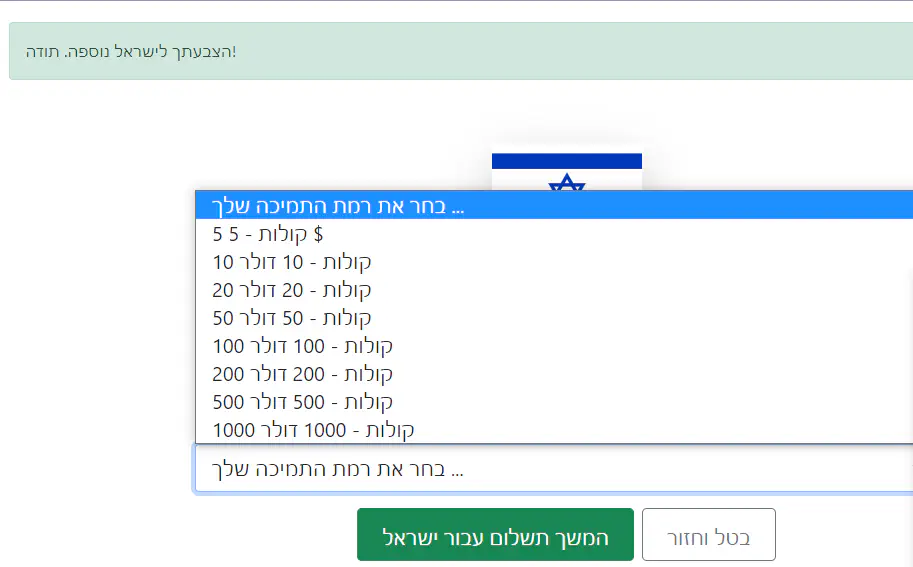The height and width of the screenshot is (567, 913).
Task: Click the Israel flag image
Action: click(566, 171)
